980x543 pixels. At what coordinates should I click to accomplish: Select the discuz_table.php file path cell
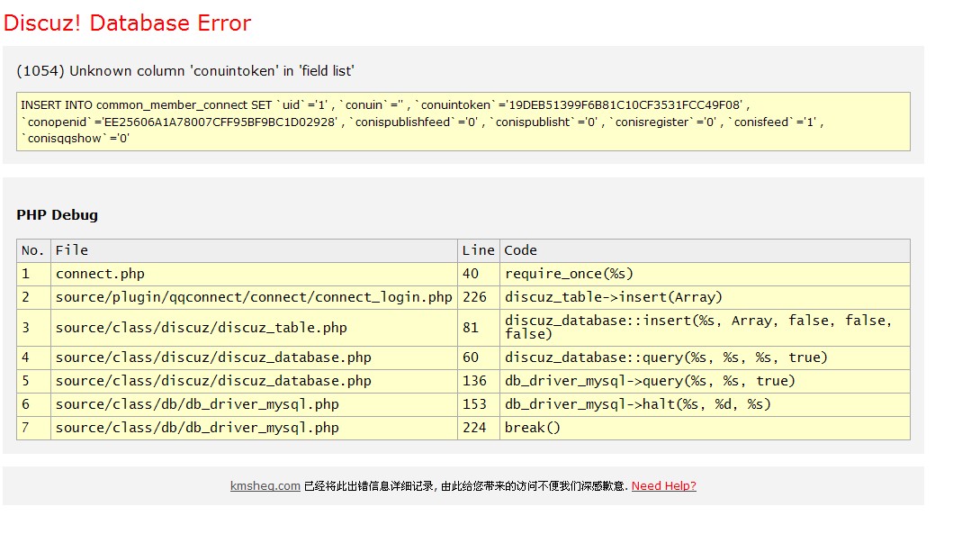tap(201, 328)
